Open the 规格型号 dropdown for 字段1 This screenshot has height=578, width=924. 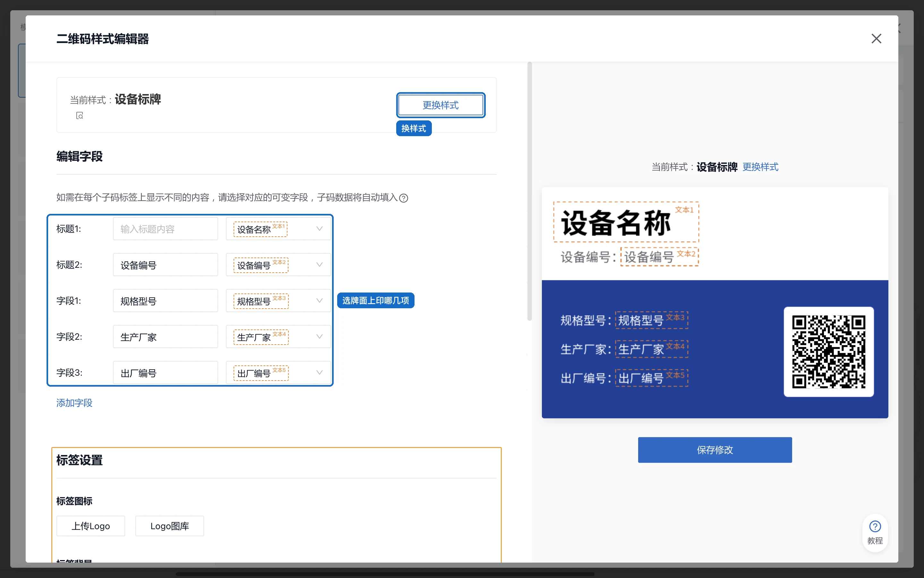[x=278, y=301]
